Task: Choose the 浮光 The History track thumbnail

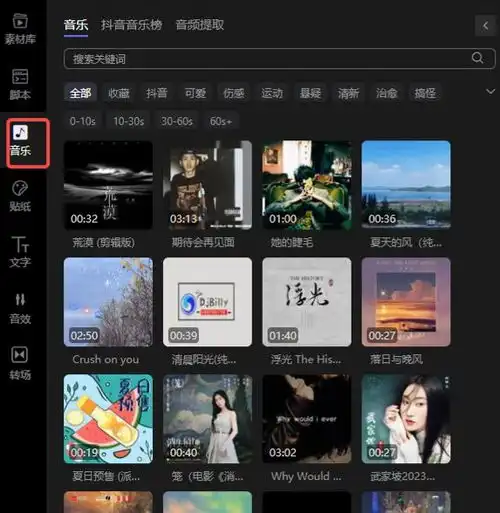Action: pyautogui.click(x=307, y=302)
